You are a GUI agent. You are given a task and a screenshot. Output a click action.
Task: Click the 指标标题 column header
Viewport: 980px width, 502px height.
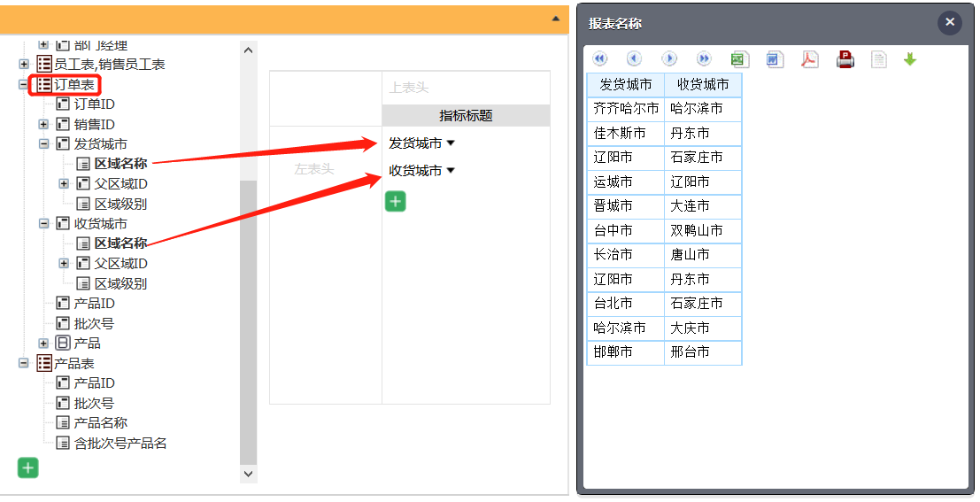[x=466, y=116]
